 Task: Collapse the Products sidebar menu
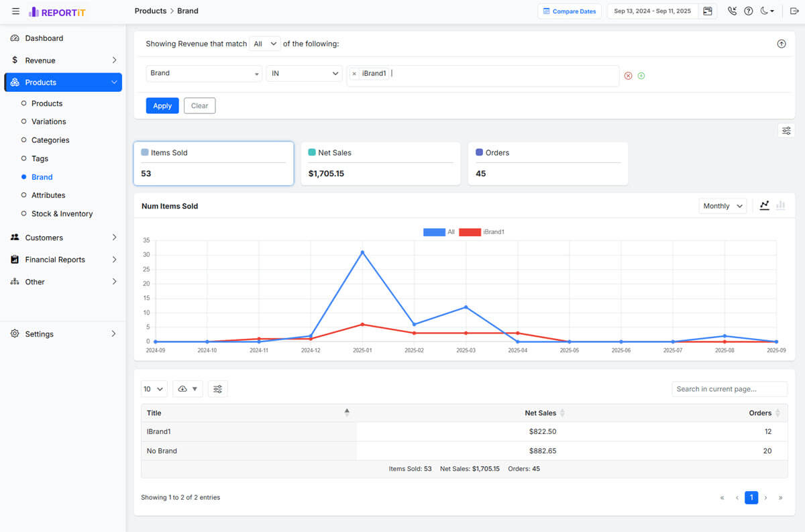coord(63,83)
